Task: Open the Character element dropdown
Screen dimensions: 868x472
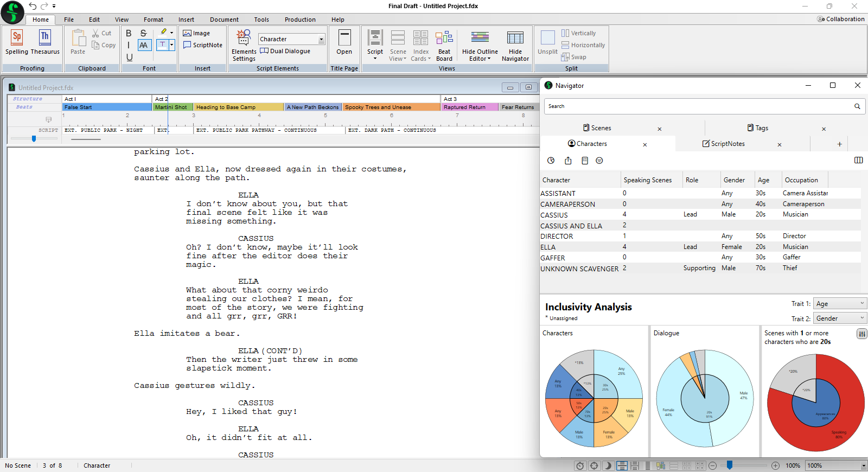Action: click(x=321, y=39)
